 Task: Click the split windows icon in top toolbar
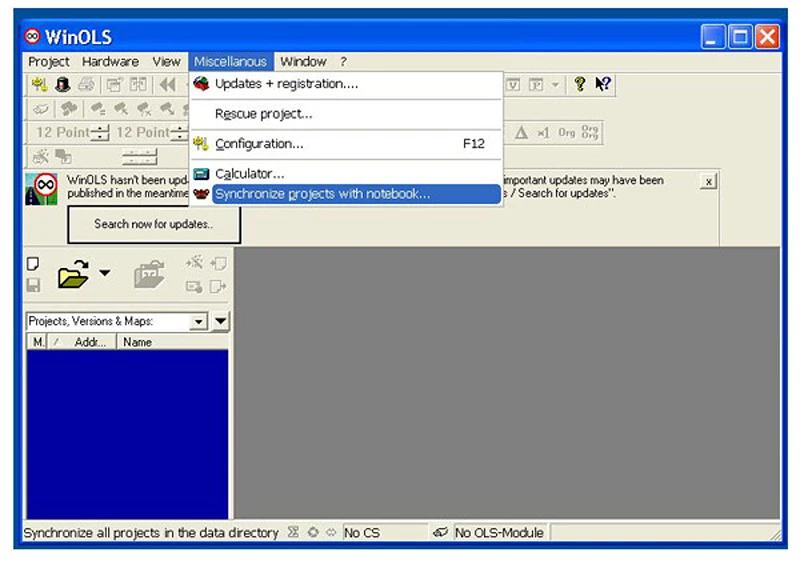click(x=138, y=85)
